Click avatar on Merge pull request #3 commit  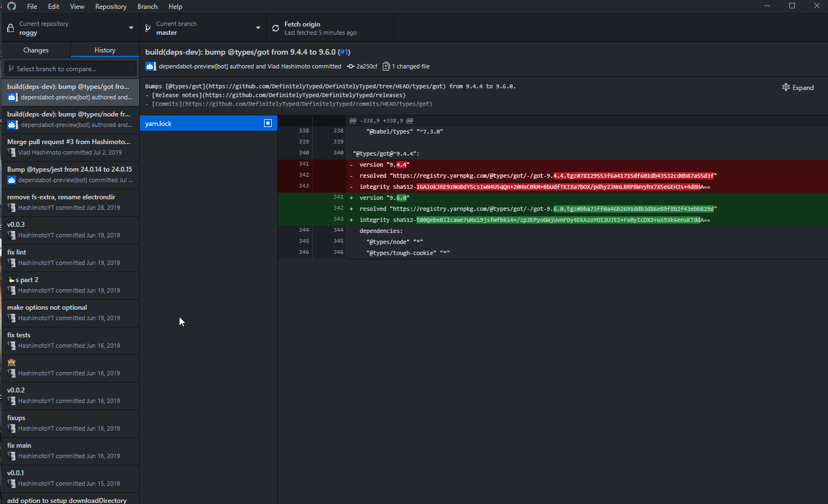pyautogui.click(x=12, y=152)
